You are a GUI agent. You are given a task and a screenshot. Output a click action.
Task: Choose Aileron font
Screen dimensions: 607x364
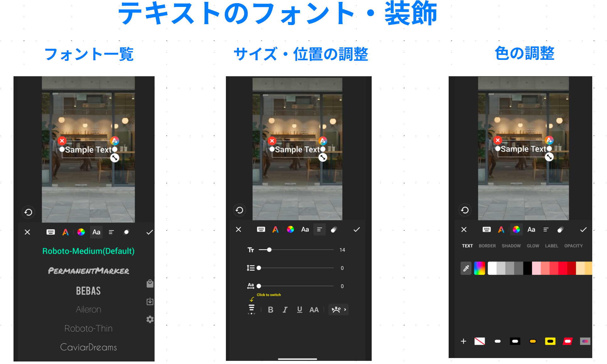pyautogui.click(x=88, y=309)
